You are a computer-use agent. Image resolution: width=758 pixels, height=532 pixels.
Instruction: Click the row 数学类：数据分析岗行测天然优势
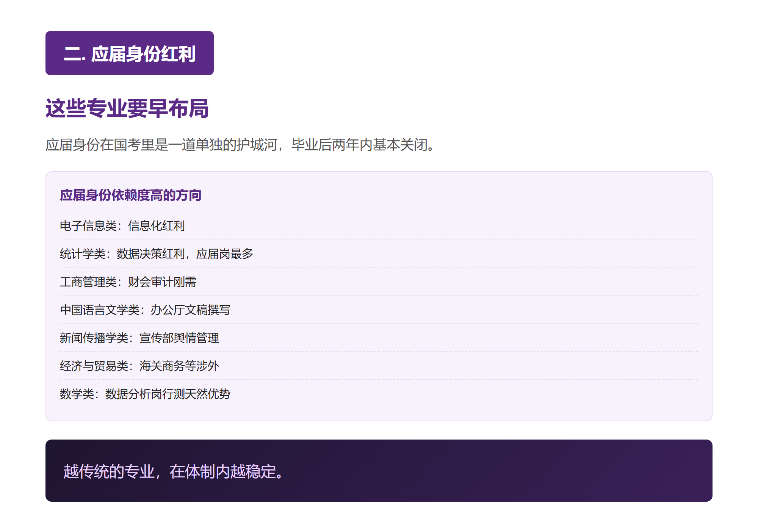(379, 394)
